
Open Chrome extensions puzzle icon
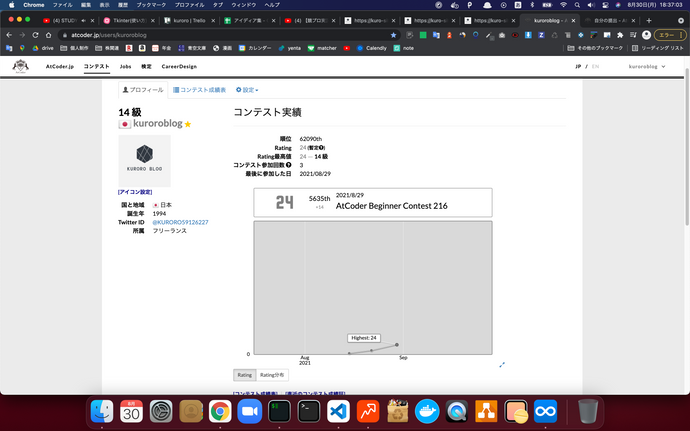point(620,35)
